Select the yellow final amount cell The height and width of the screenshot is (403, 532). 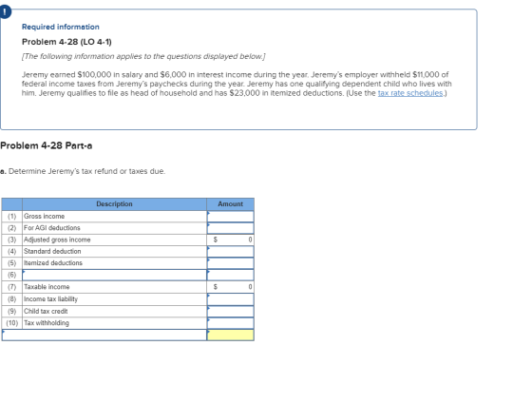[230, 336]
